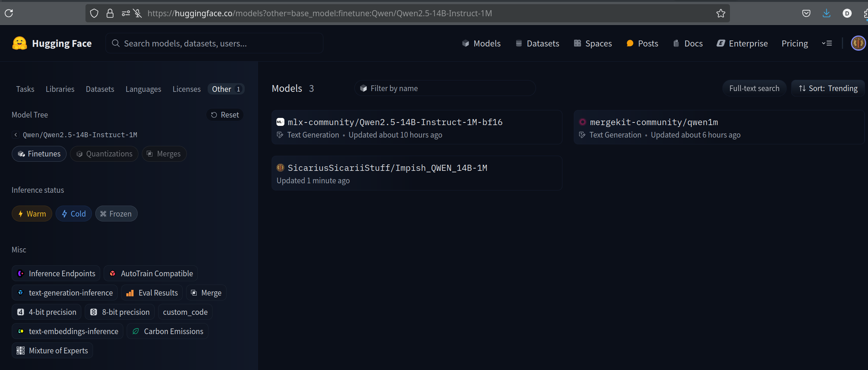Click the Filter by name field
Image resolution: width=868 pixels, height=370 pixels.
coord(445,88)
